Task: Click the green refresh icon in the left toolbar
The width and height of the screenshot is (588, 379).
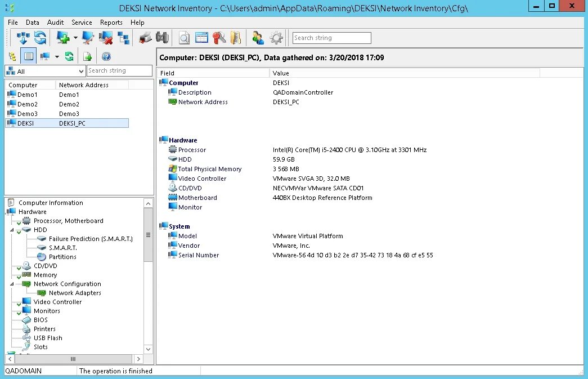Action: click(69, 57)
